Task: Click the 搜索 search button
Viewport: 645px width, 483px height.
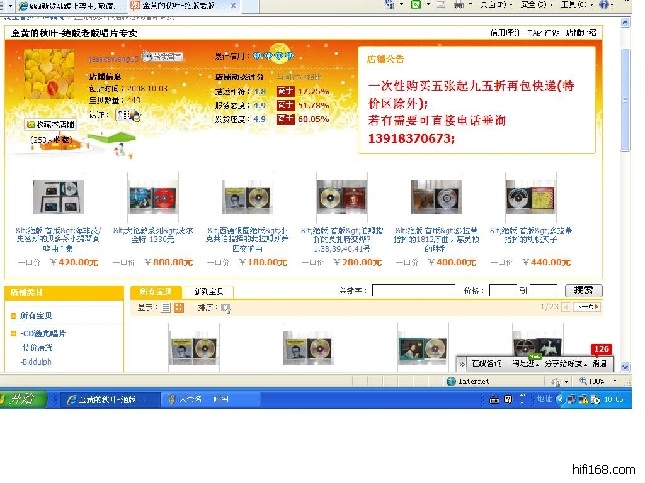Action: (x=584, y=290)
